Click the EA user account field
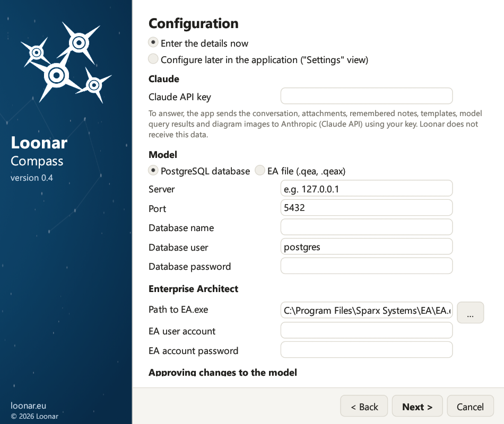This screenshot has width=504, height=424. 367,331
